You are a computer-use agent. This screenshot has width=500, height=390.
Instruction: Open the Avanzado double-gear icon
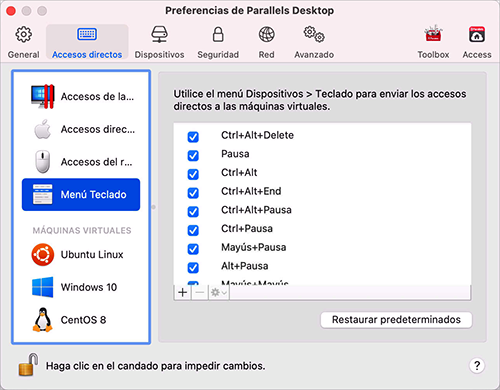314,34
